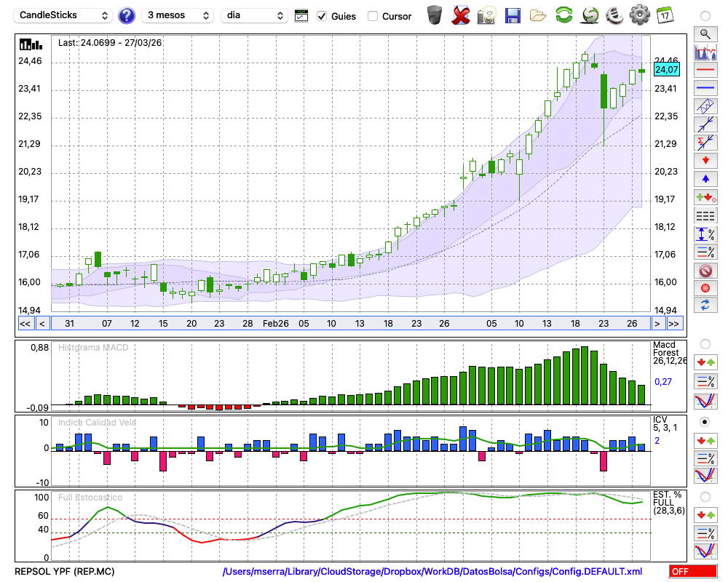Select the blue horizontal line tool

705,88
